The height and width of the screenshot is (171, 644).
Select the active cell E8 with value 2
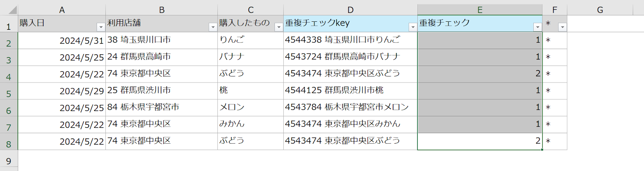[480, 142]
